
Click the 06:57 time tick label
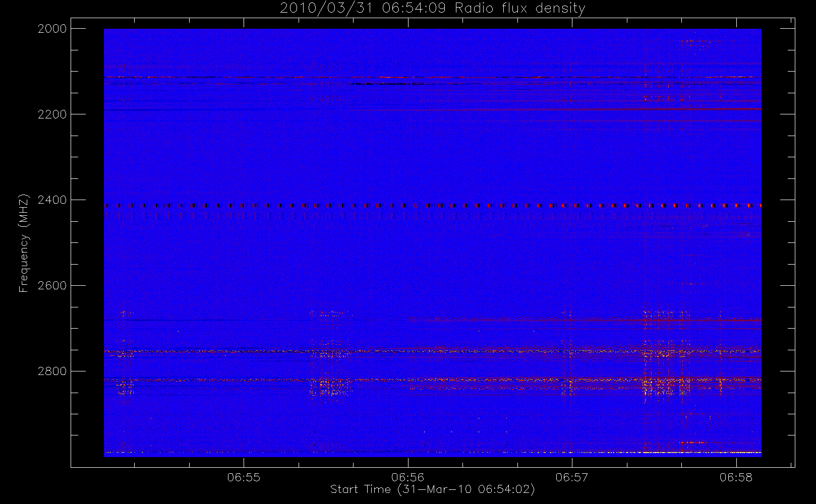572,477
